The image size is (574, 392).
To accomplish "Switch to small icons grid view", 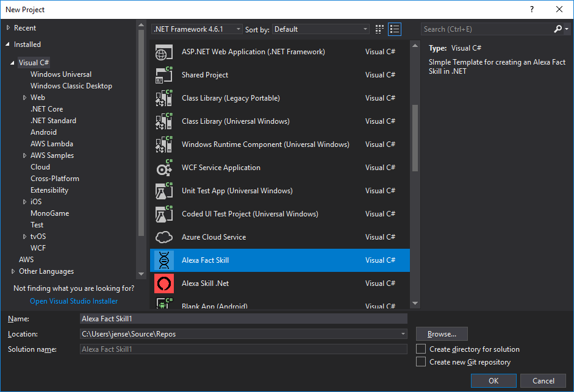I will tap(380, 29).
